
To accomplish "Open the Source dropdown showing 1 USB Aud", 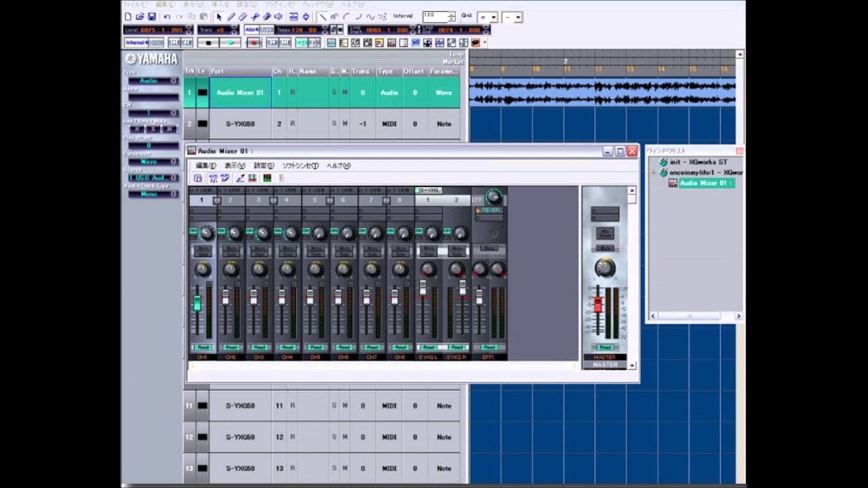I will [153, 178].
